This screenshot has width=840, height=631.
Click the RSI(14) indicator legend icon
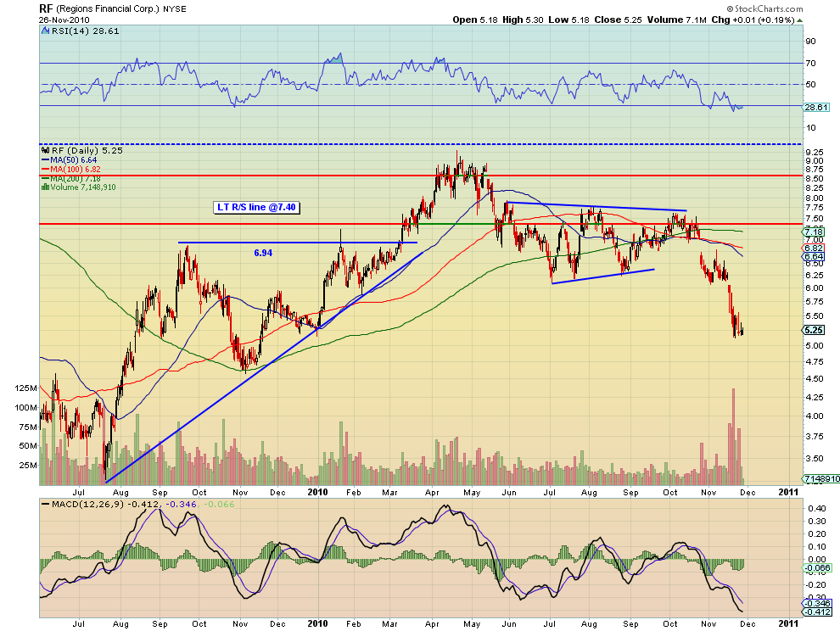(46, 31)
